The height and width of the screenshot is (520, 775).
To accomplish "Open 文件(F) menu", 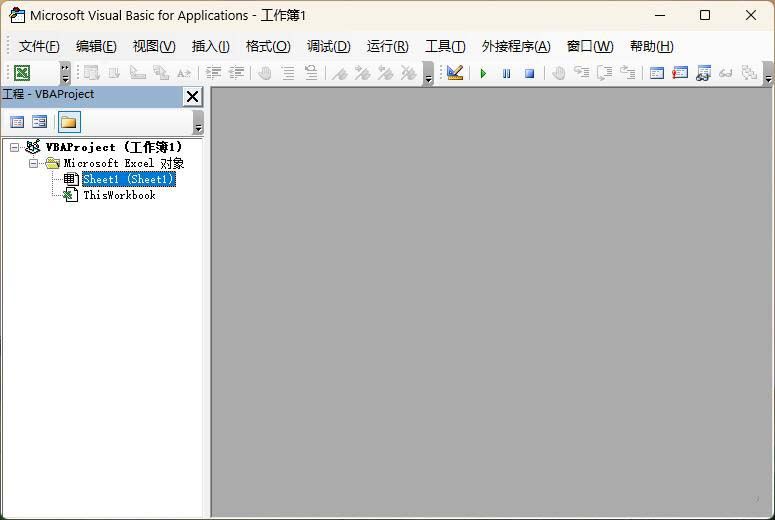I will 39,46.
